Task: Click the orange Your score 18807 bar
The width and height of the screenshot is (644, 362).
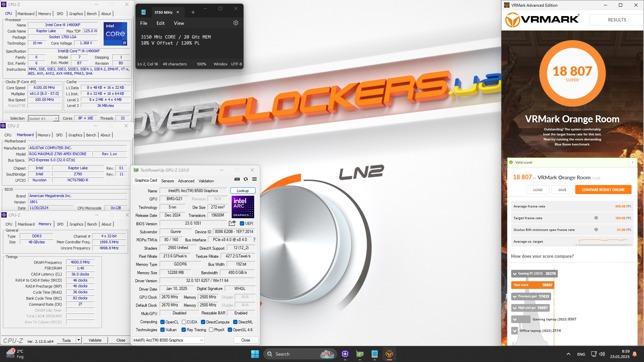Action: (x=533, y=285)
